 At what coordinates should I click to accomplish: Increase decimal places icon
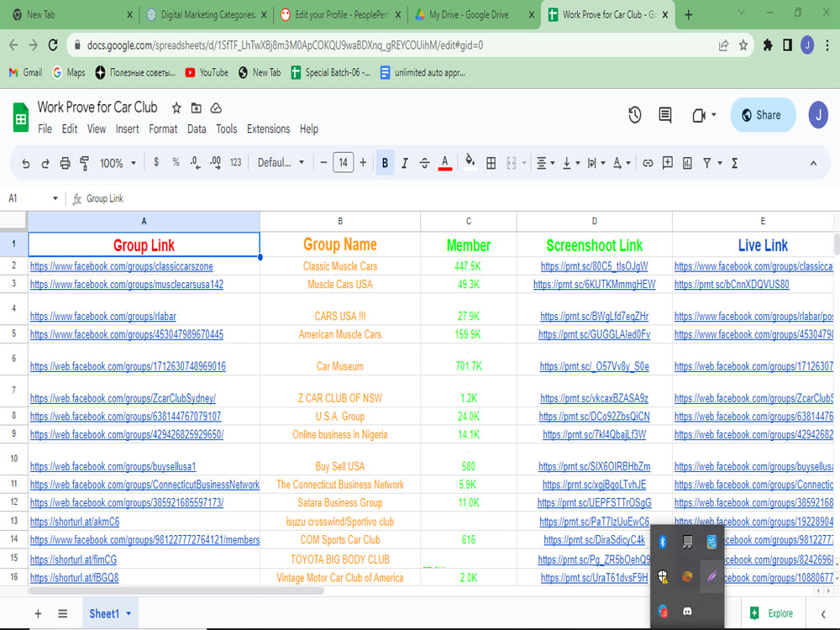(215, 162)
